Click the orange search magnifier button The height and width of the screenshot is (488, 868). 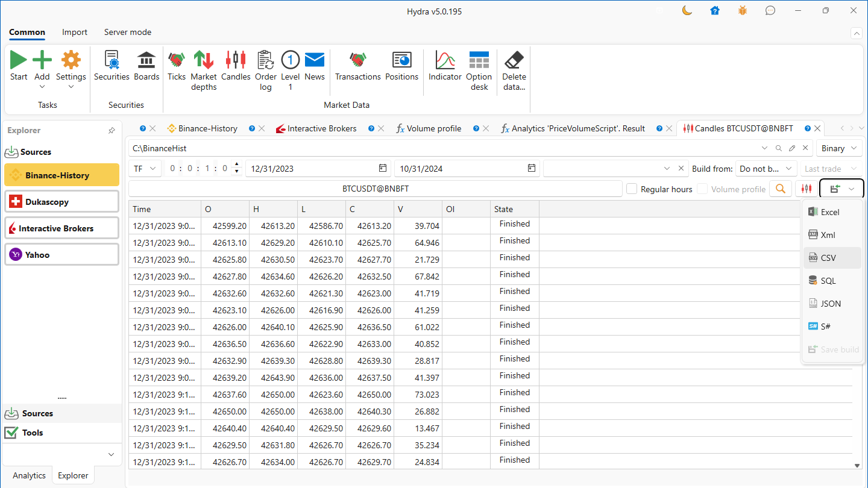781,189
